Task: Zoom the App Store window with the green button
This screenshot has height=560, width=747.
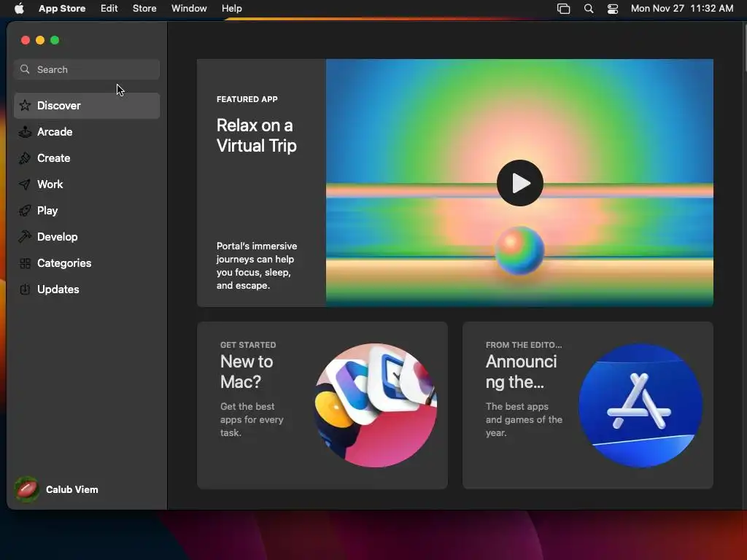Action: pos(55,40)
